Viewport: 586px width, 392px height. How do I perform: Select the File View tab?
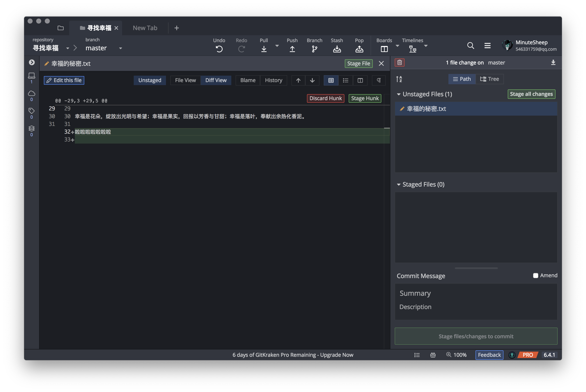pyautogui.click(x=185, y=80)
